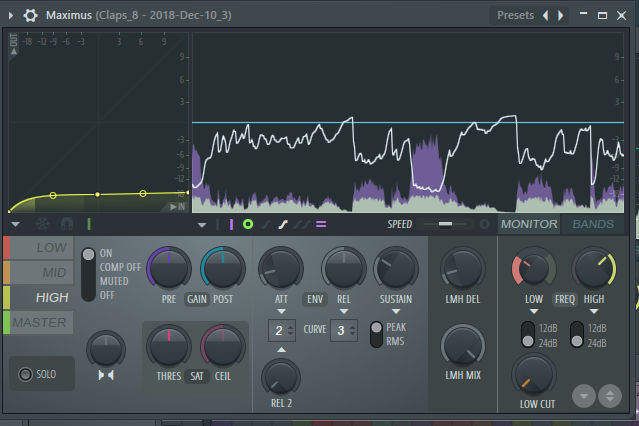
Task: Open the REL dropdown arrow
Action: click(x=344, y=311)
